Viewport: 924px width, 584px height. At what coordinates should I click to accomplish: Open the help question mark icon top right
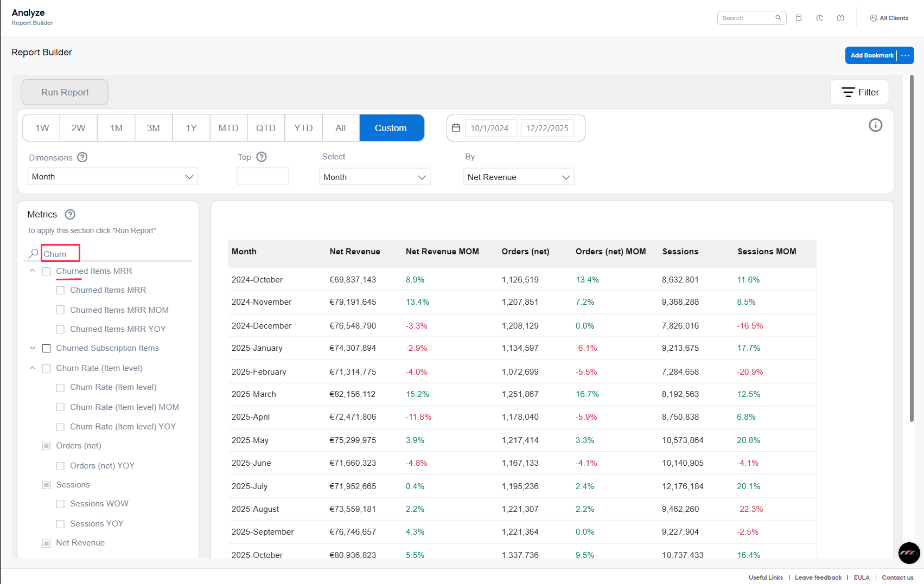point(840,18)
